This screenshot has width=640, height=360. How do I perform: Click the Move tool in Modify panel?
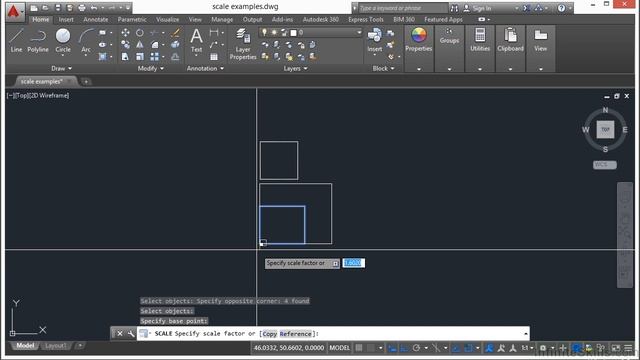tap(125, 33)
